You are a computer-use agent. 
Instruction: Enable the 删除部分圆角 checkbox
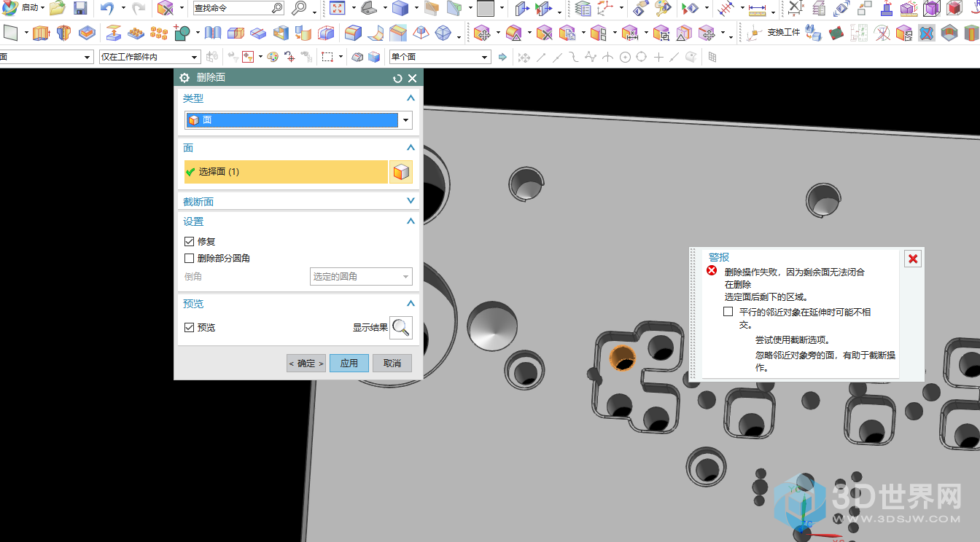pyautogui.click(x=190, y=258)
